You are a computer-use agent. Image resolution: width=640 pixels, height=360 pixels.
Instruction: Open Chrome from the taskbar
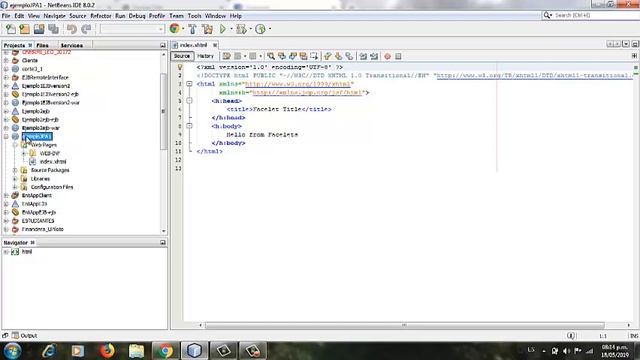coord(165,351)
